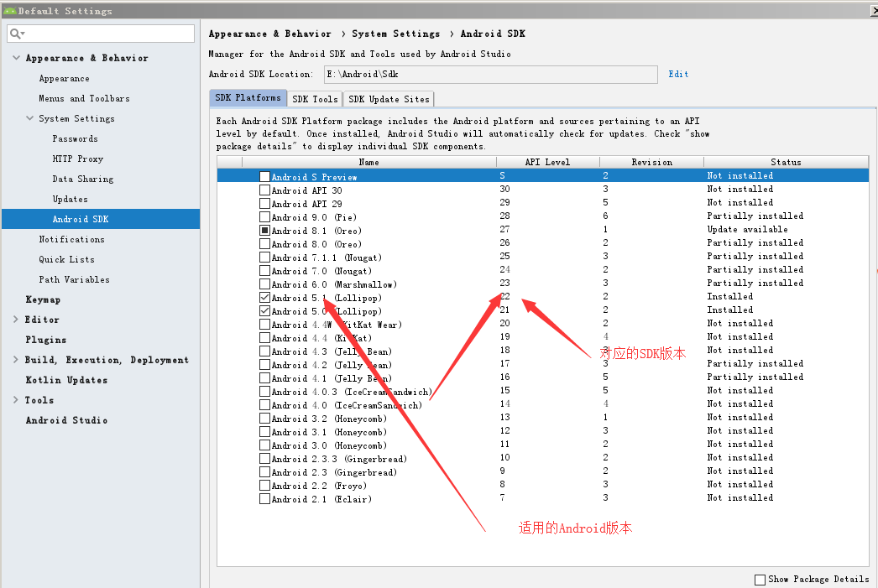Open Notifications settings
This screenshot has height=588, width=878.
point(71,239)
